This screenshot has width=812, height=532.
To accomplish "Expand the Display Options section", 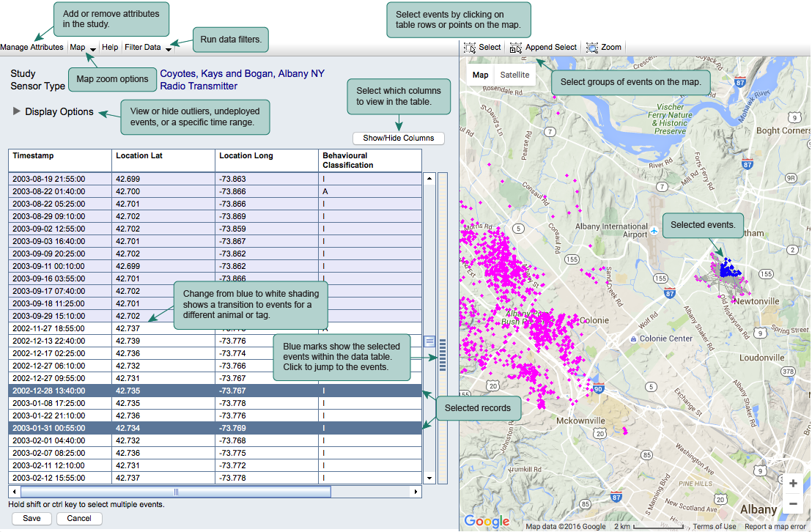I will tap(17, 111).
